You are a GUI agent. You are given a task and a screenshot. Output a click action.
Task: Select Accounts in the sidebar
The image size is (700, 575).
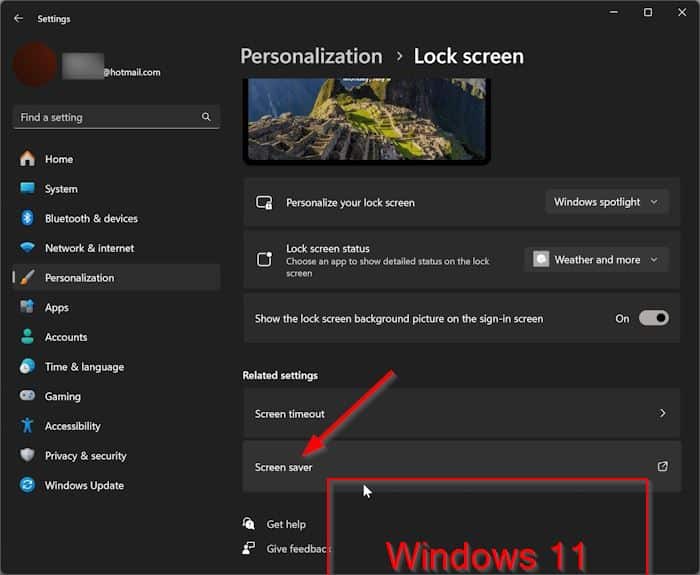116,337
